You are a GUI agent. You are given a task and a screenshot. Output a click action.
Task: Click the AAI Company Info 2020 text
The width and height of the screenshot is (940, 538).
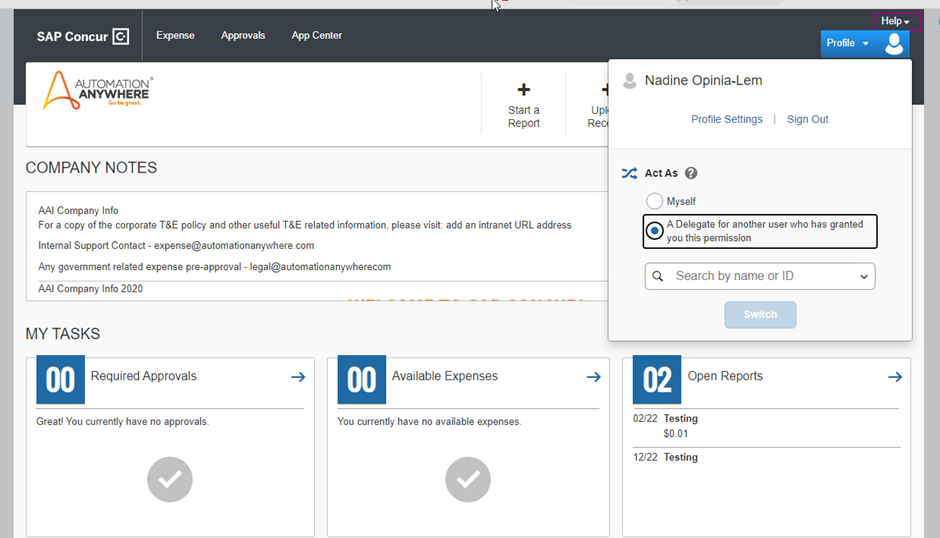click(x=90, y=288)
